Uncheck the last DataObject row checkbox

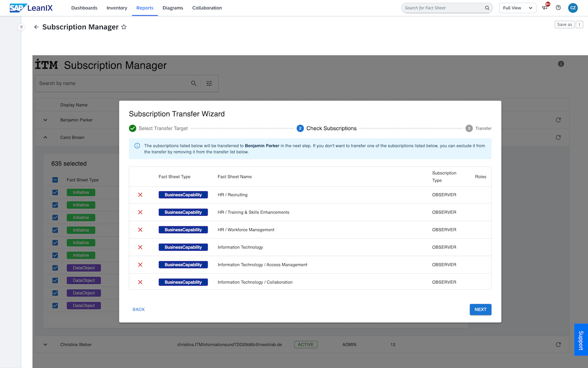pyautogui.click(x=55, y=305)
